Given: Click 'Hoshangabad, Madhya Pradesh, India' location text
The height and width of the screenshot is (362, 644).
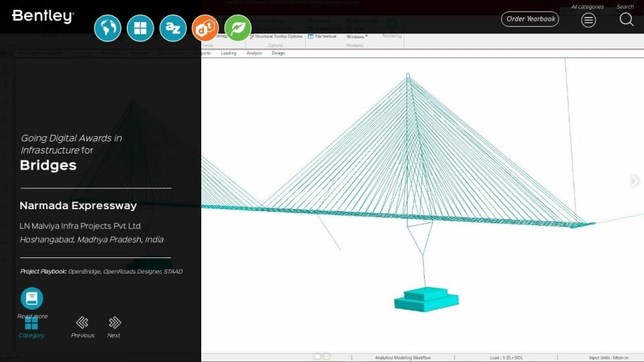Looking at the screenshot, I should click(92, 239).
